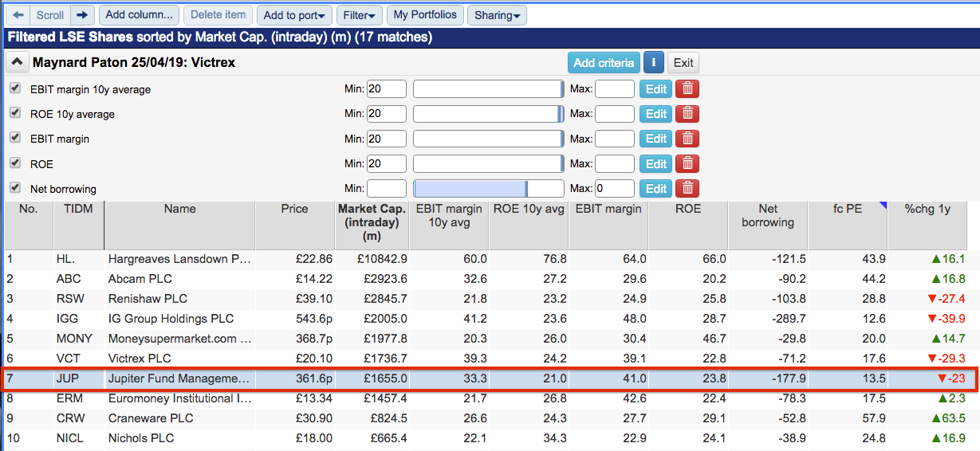Click Net borrowing range slider
This screenshot has height=451, width=980.
tap(488, 189)
